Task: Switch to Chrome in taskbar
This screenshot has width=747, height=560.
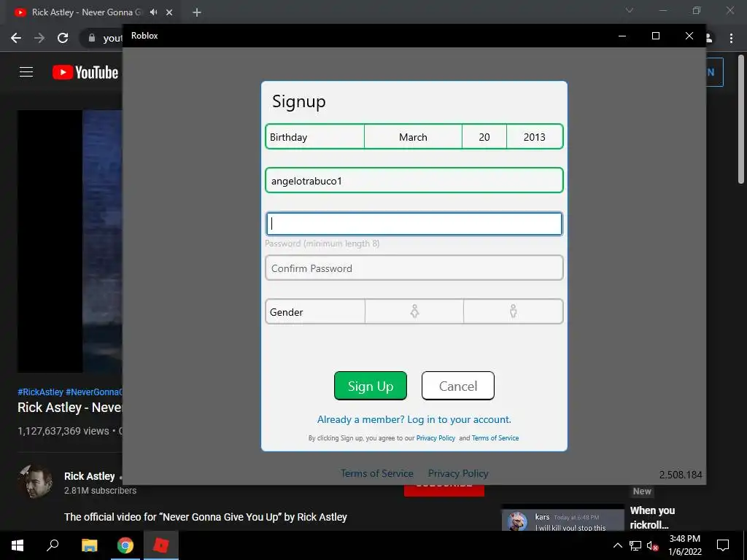Action: [x=125, y=545]
